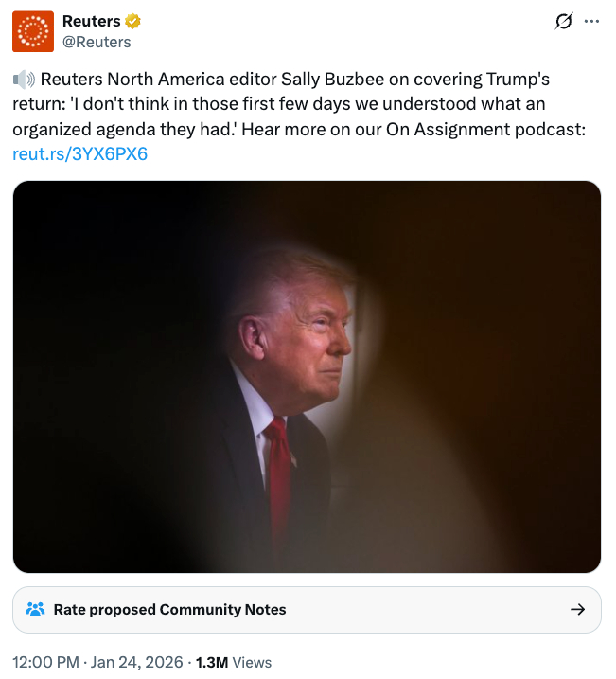Visit the @Reuters handle

pos(97,42)
